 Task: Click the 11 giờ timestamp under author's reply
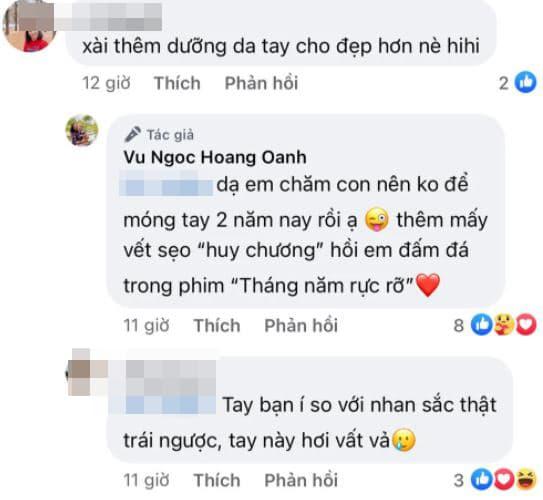click(x=146, y=325)
